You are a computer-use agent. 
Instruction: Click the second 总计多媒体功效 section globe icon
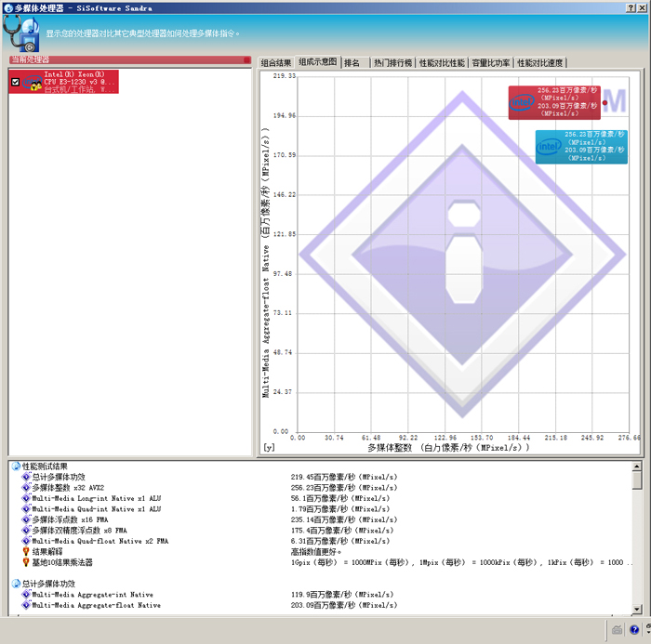click(x=16, y=584)
